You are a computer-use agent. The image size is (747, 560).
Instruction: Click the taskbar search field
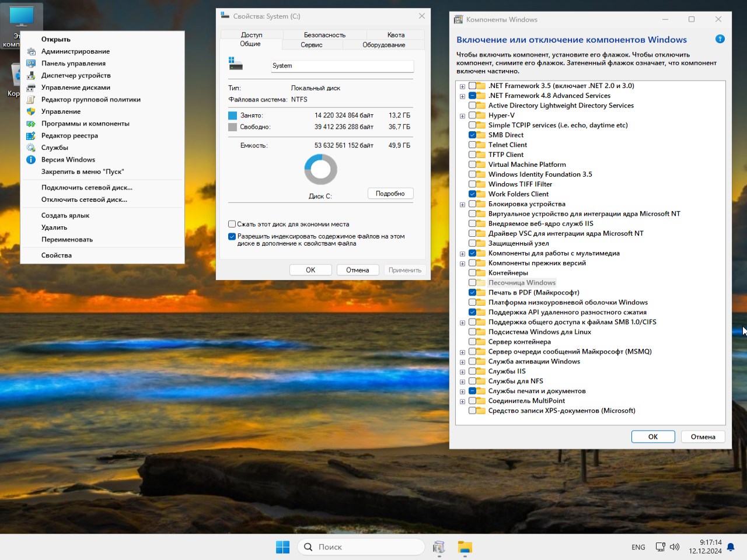pyautogui.click(x=362, y=547)
